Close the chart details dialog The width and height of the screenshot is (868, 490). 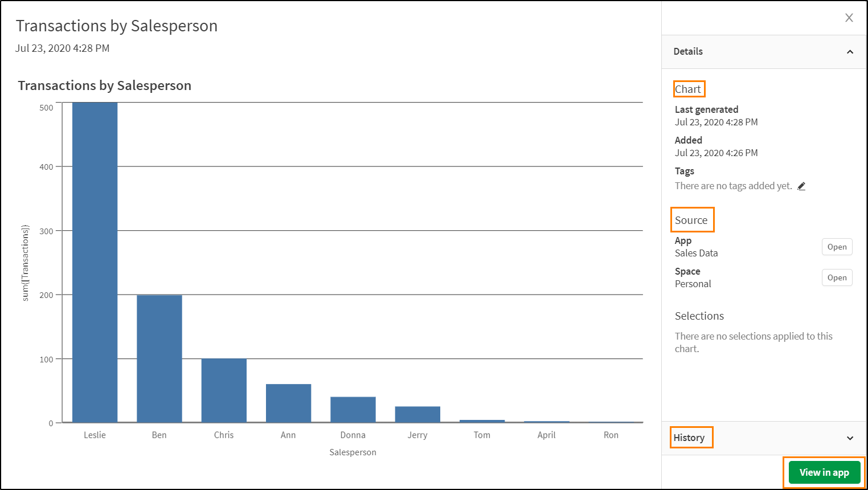[x=849, y=18]
